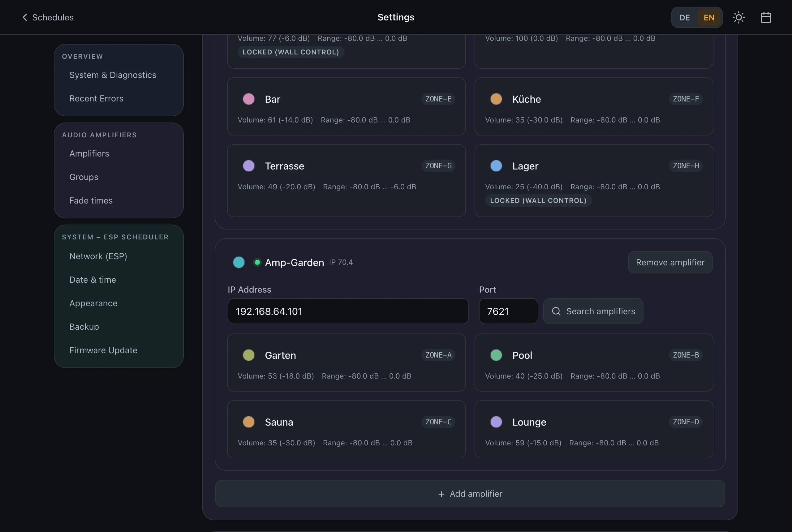The height and width of the screenshot is (532, 792).
Task: Click the Pool zone green color swatch
Action: [496, 355]
